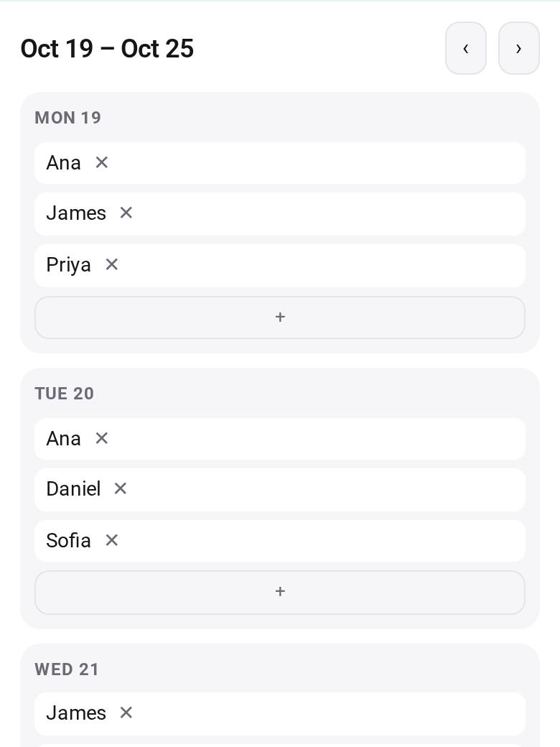This screenshot has height=747, width=560.
Task: Click the MON 19 day header
Action: click(67, 118)
